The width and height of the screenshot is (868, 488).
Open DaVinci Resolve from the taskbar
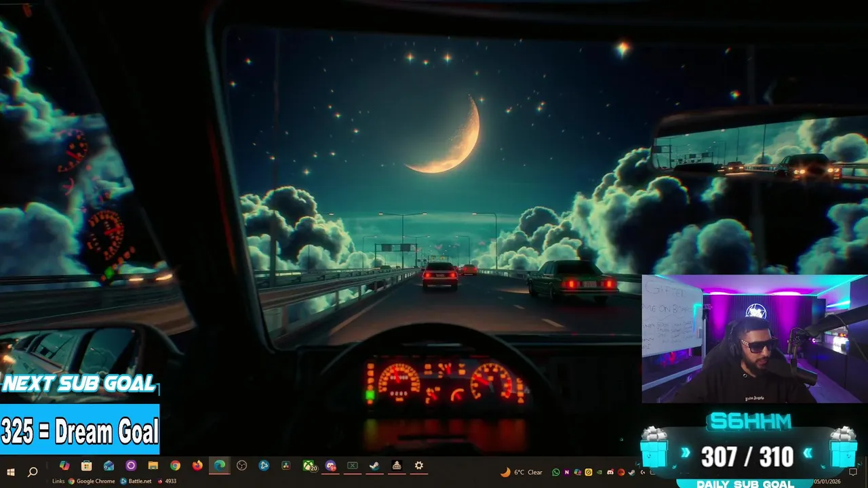286,466
